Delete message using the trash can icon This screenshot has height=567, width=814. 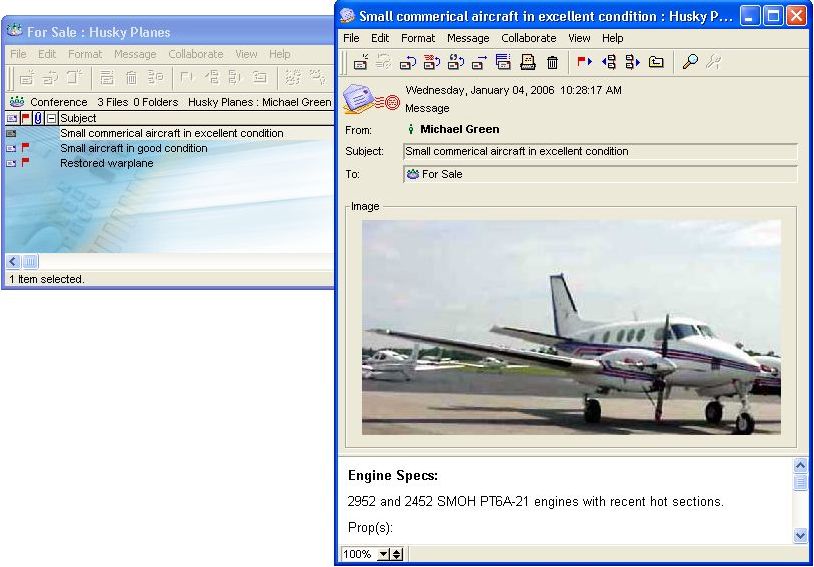552,62
